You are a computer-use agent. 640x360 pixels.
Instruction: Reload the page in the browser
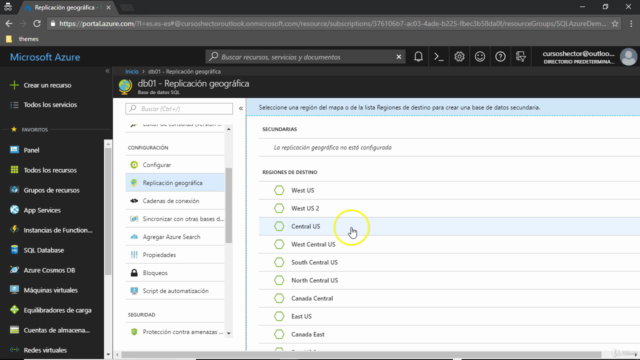pyautogui.click(x=37, y=24)
